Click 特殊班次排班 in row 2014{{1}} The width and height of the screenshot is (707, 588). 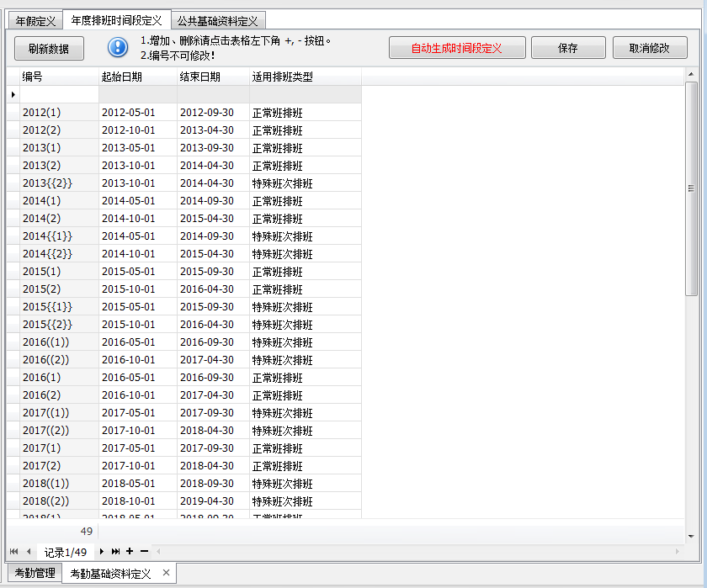pos(305,236)
